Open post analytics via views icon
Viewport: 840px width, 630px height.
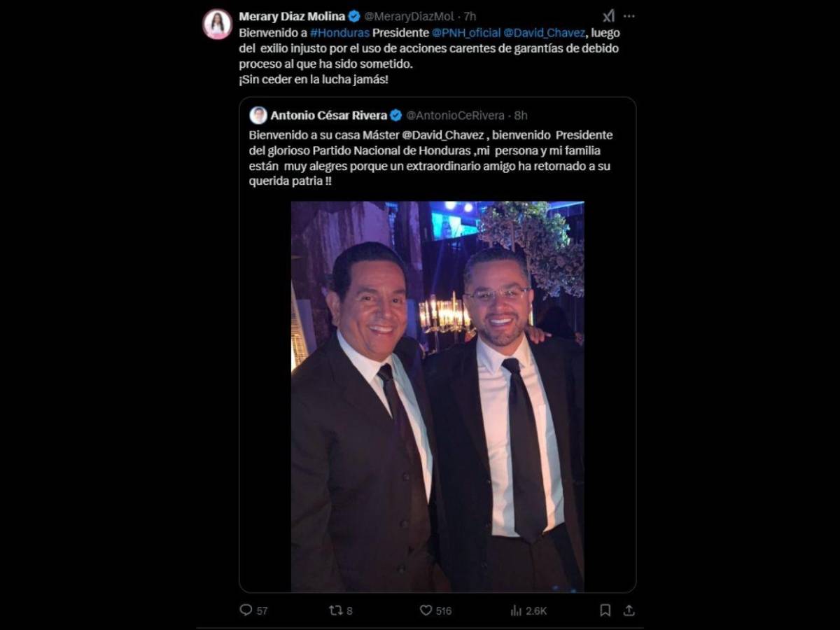(x=515, y=610)
